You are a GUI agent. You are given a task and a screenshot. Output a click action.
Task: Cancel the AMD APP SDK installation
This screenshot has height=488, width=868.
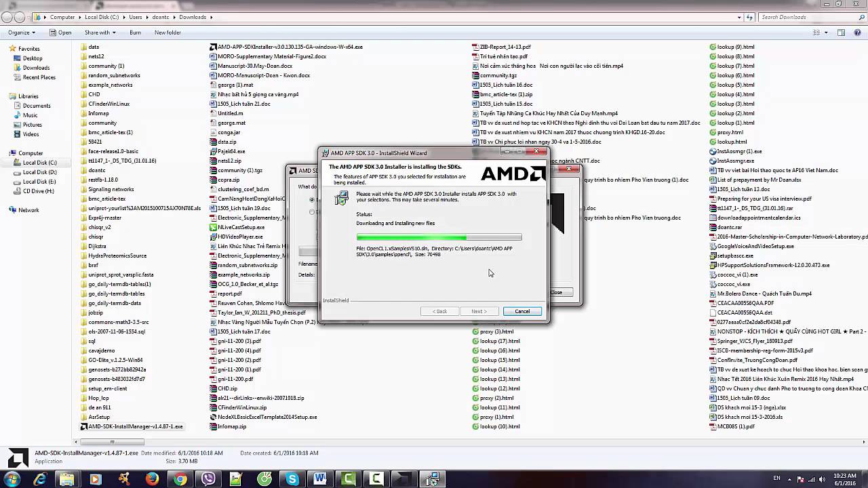(x=522, y=311)
